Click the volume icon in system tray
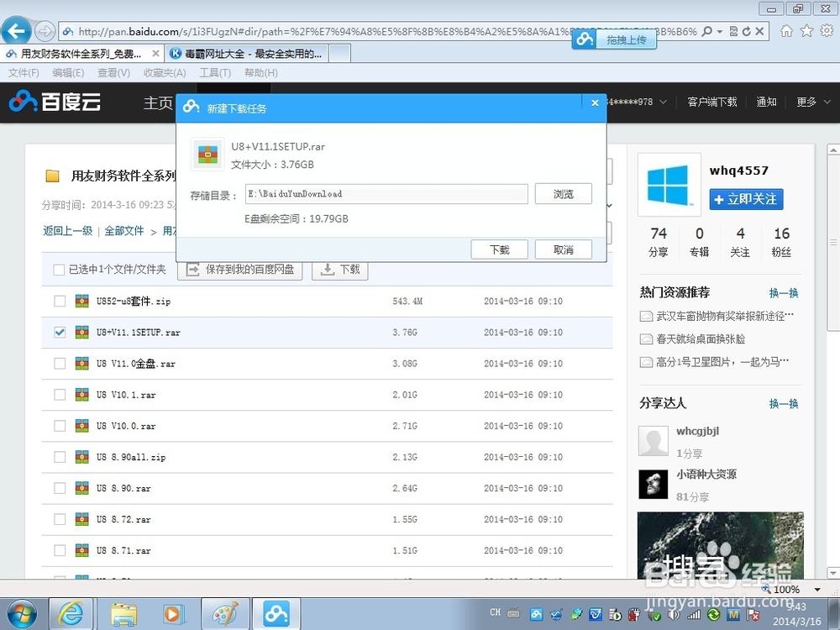This screenshot has width=840, height=630. point(674,615)
